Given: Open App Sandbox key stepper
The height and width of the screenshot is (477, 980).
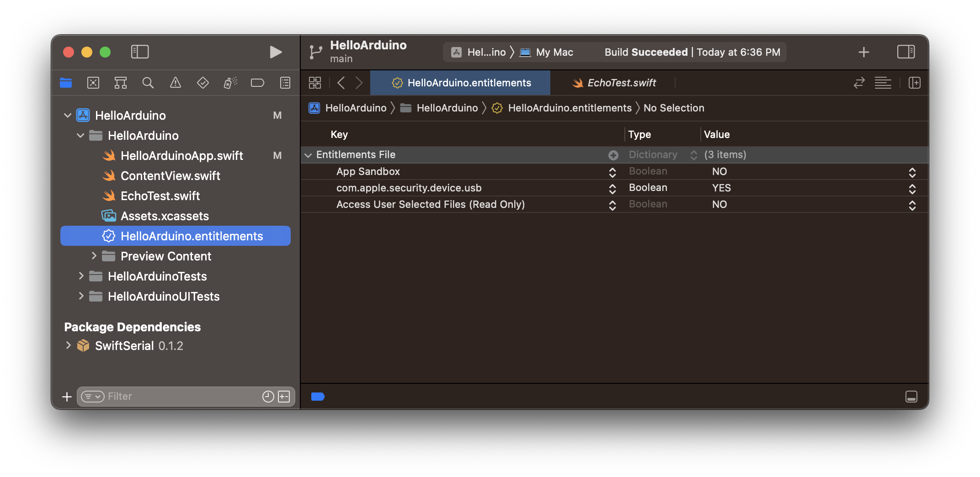Looking at the screenshot, I should (x=612, y=172).
